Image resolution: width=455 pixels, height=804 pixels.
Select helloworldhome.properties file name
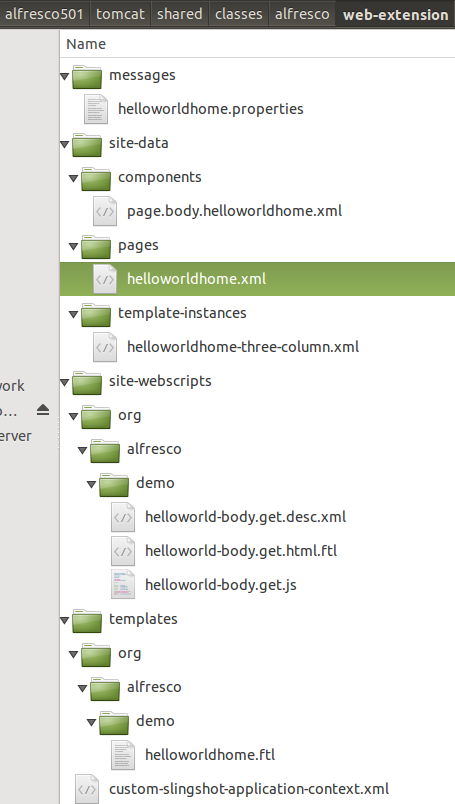coord(210,109)
